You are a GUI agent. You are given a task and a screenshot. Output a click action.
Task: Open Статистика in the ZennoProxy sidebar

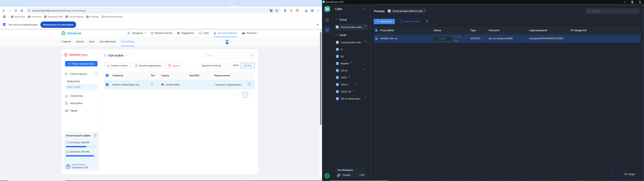pos(76,96)
